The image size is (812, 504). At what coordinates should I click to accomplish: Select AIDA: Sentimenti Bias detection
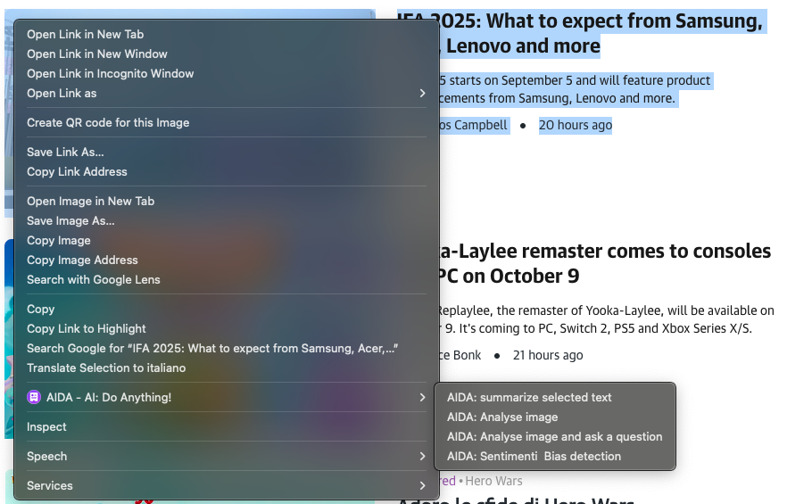555,457
